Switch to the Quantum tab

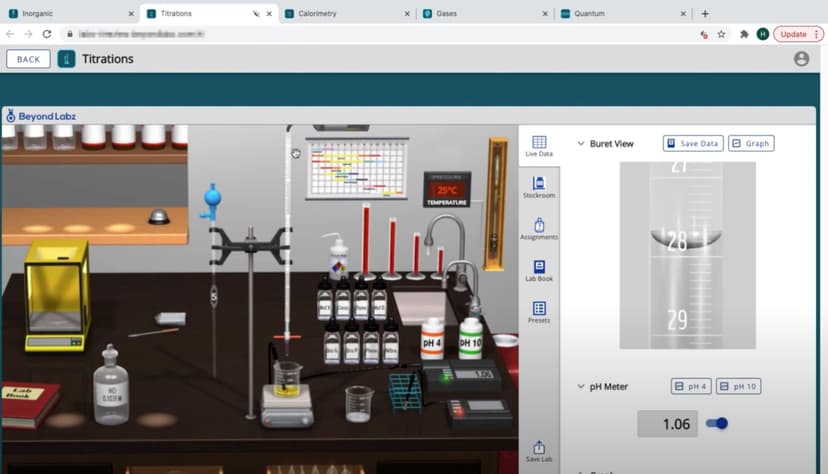click(x=623, y=14)
